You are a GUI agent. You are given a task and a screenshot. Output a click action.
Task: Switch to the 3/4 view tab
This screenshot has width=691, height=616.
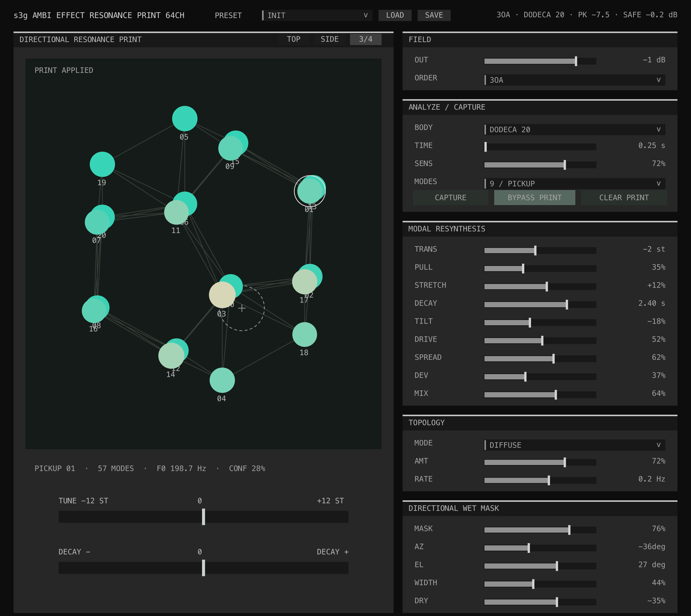(366, 39)
